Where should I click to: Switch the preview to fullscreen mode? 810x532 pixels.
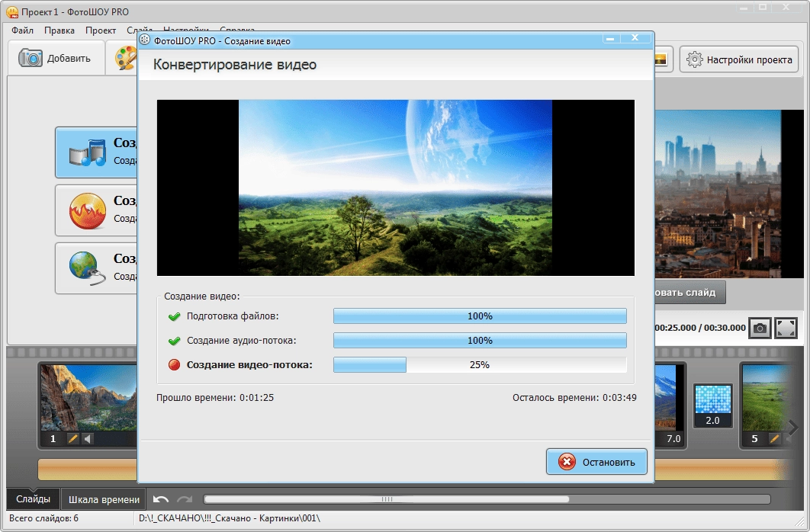786,328
